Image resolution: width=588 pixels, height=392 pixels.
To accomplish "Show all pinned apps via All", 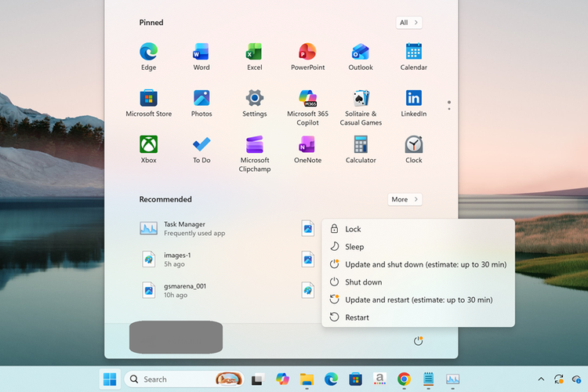I will 408,23.
